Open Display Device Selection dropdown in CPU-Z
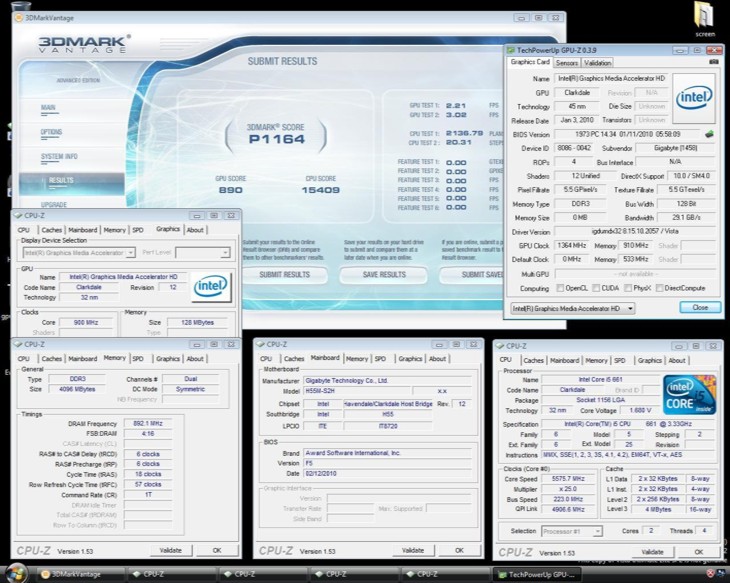Screen dimensions: 730x583 point(79,252)
